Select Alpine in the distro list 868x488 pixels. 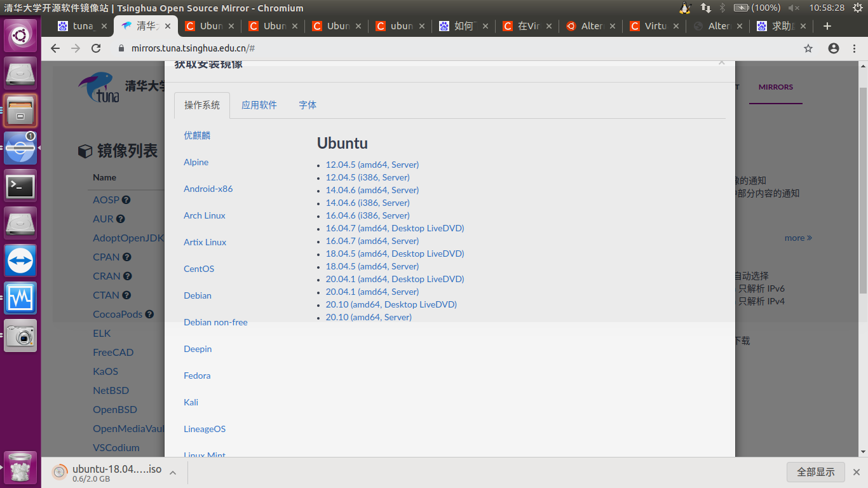click(196, 162)
